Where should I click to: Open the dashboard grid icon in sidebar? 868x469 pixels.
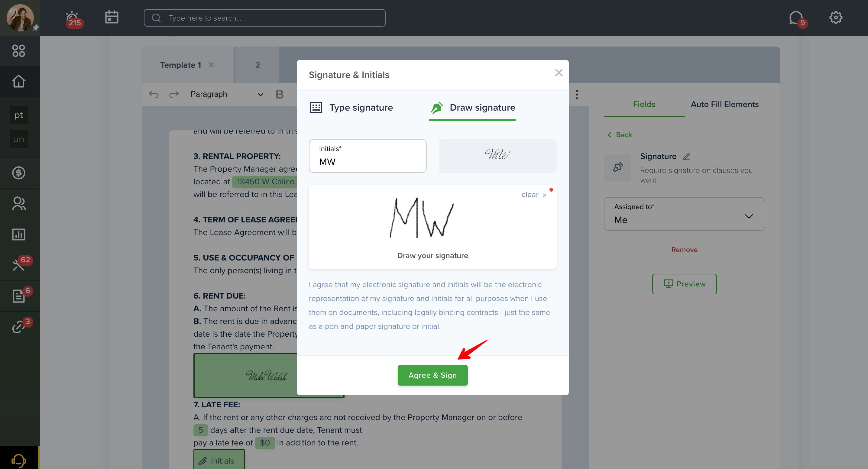(18, 51)
